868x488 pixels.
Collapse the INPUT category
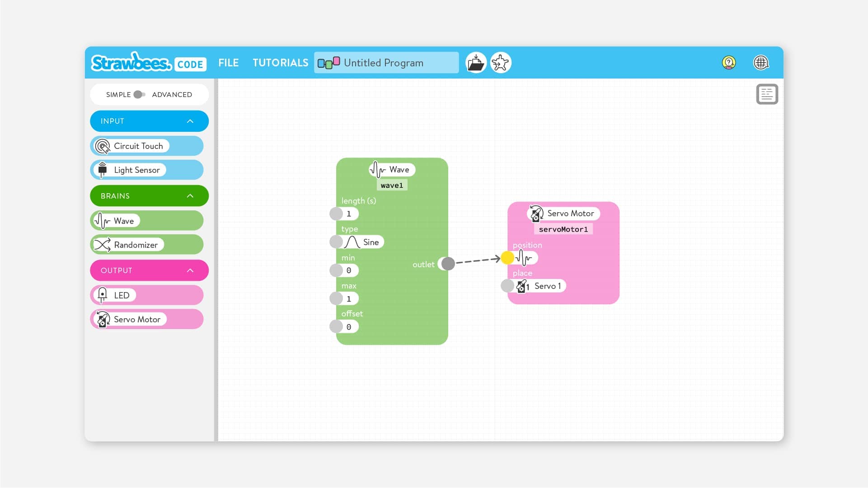(190, 121)
